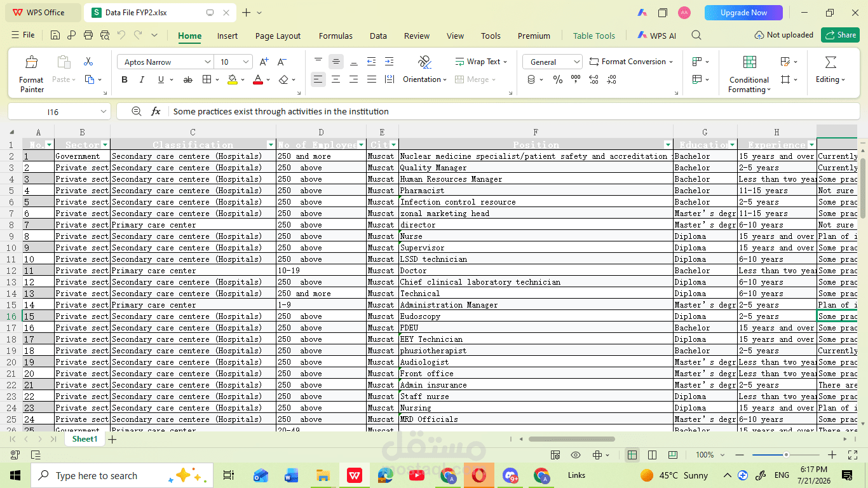868x488 pixels.
Task: Open Sector column filter dropdown
Action: pyautogui.click(x=105, y=145)
